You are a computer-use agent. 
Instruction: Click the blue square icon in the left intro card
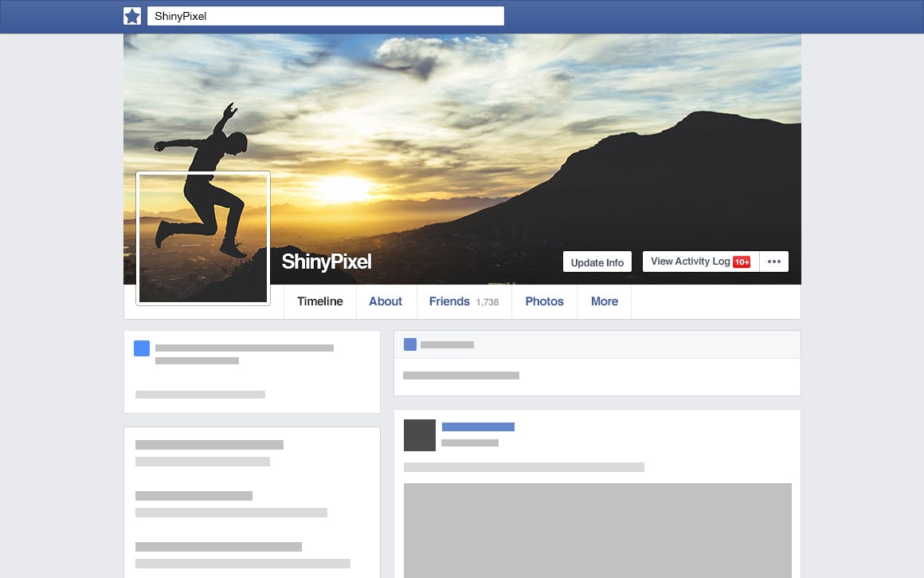[142, 348]
